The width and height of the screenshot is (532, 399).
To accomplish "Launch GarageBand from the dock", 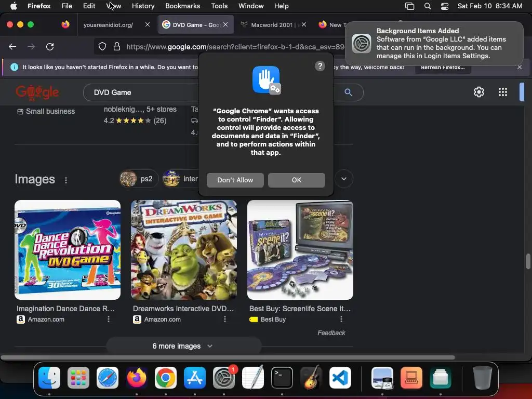I will pos(311,378).
